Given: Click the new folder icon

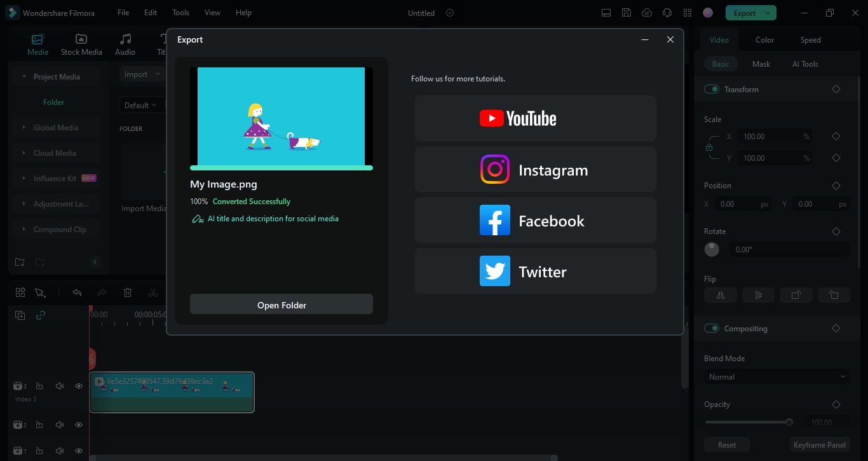Looking at the screenshot, I should coord(20,262).
